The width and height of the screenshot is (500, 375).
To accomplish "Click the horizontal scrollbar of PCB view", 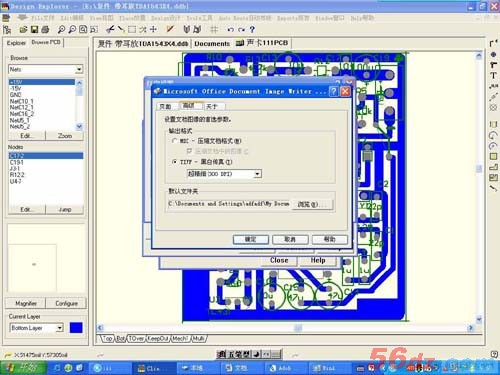I will 285,328.
